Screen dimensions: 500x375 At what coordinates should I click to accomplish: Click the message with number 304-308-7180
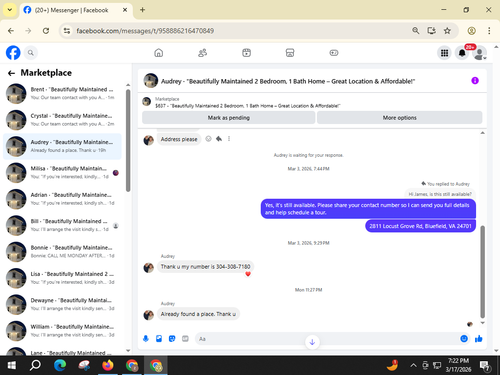click(205, 267)
